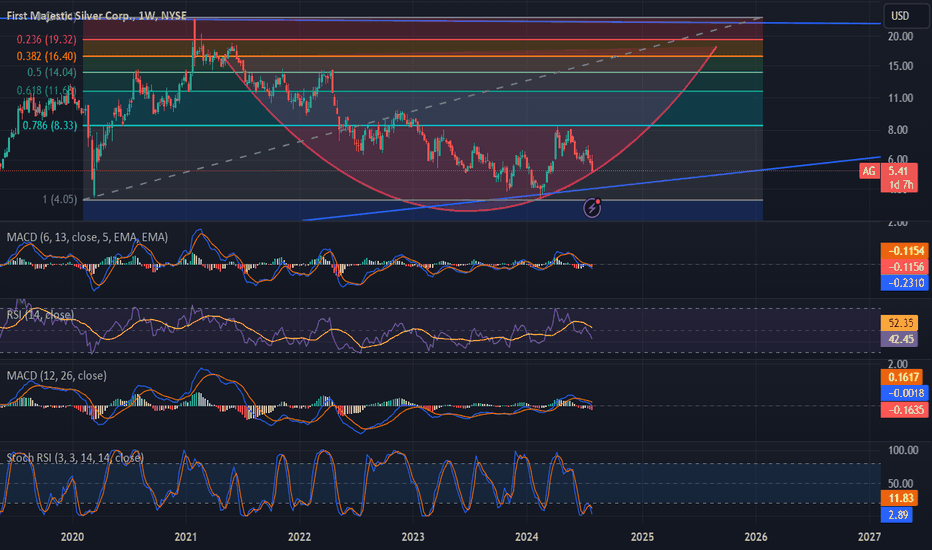Click the 2022 label on time axis
The height and width of the screenshot is (550, 932).
(299, 537)
